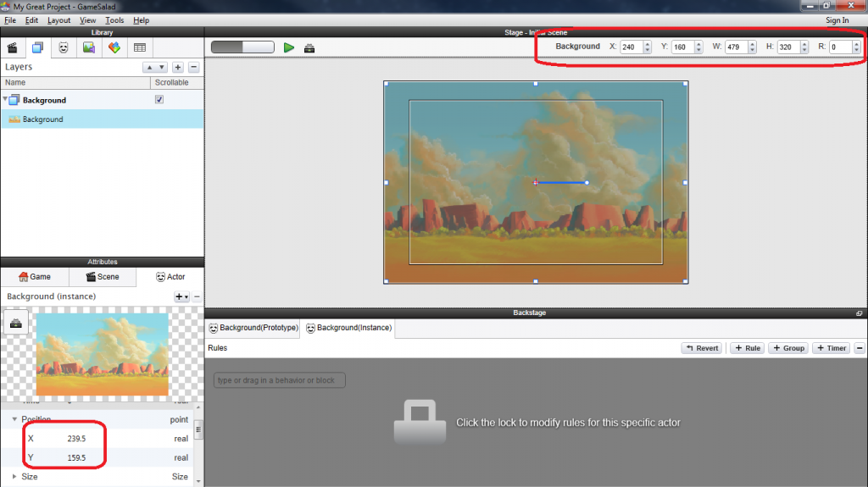Open the Background(Prototype) tab
This screenshot has width=868, height=487.
(253, 328)
